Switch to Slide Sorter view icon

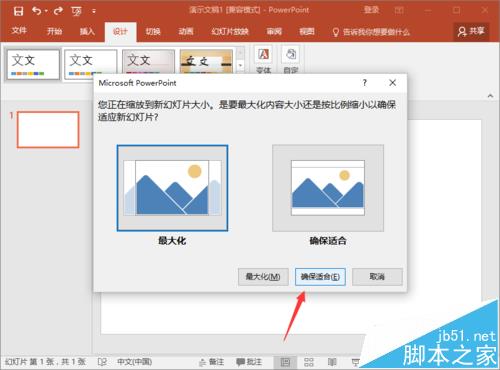pos(309,362)
